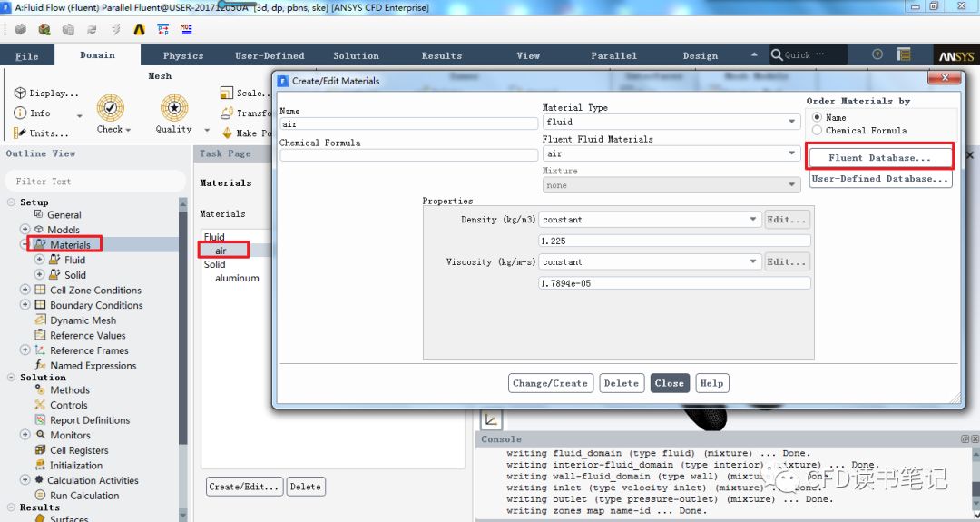Image resolution: width=980 pixels, height=522 pixels.
Task: Click the Named Expressions fx icon
Action: (39, 365)
